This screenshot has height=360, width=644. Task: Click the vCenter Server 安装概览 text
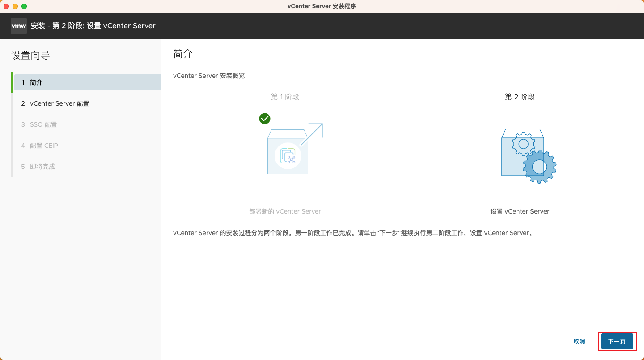click(209, 76)
